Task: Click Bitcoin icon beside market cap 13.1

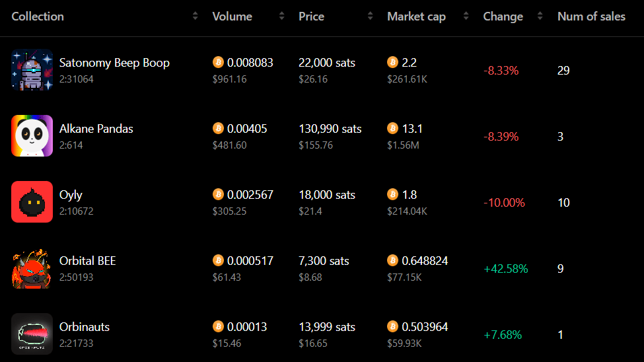Action: point(392,129)
